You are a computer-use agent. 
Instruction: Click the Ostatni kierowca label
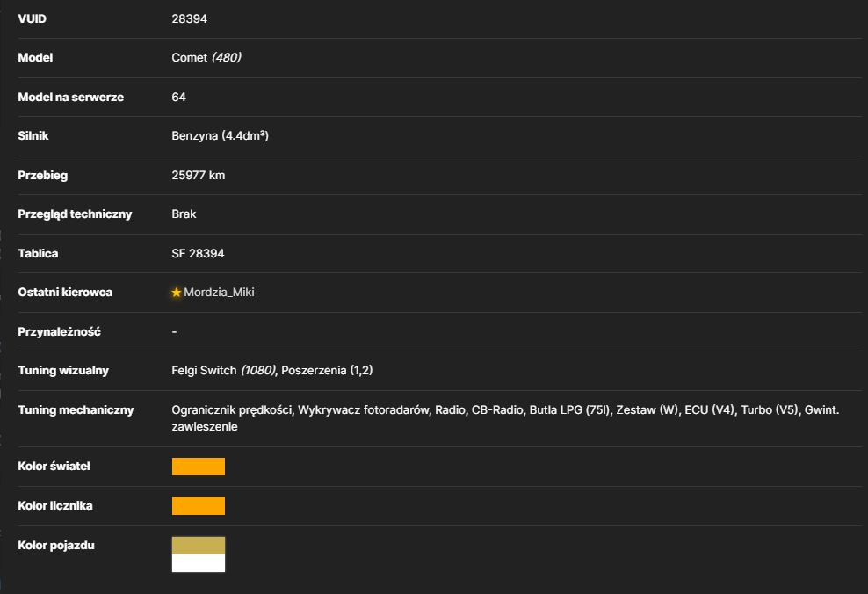[x=65, y=293]
